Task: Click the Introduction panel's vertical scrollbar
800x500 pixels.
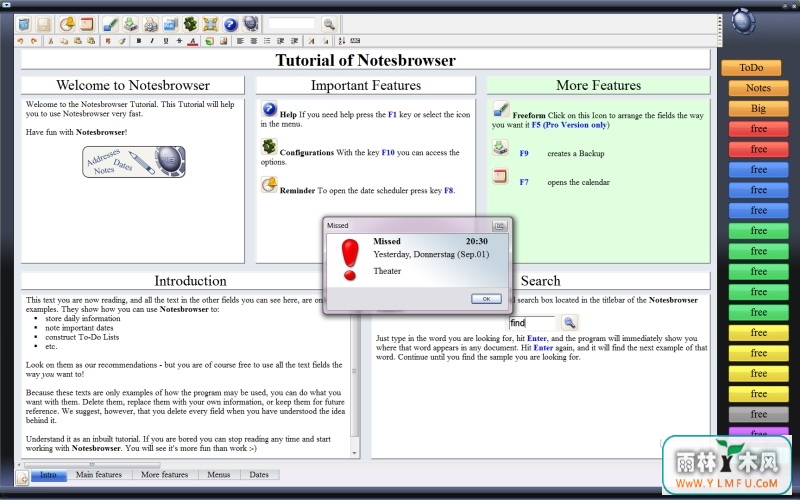Action: point(355,371)
